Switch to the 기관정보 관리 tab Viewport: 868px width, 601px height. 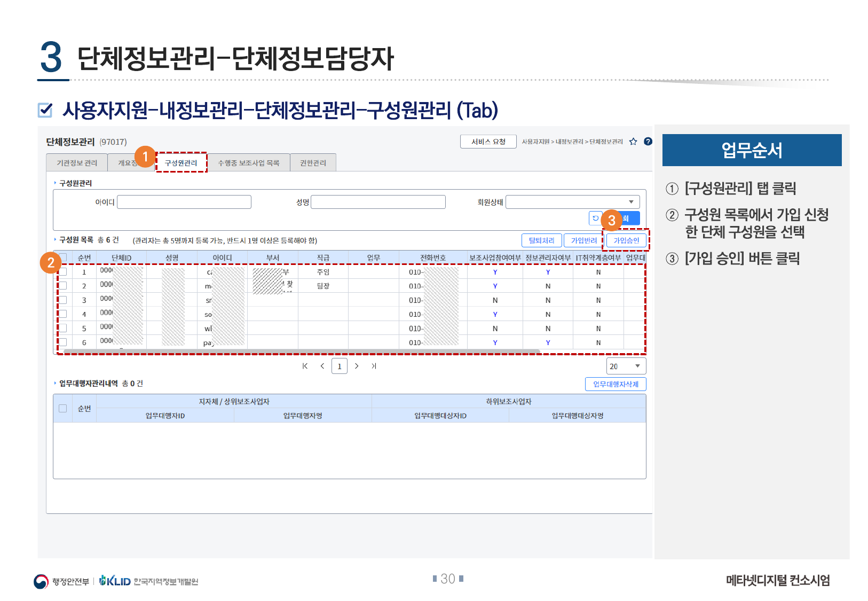coord(77,163)
